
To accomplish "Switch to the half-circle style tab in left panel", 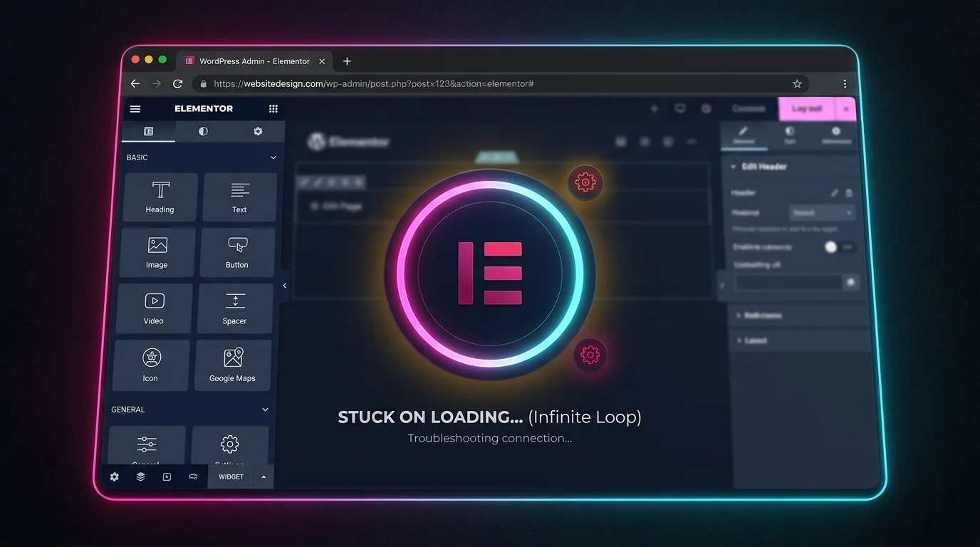I will (x=203, y=132).
